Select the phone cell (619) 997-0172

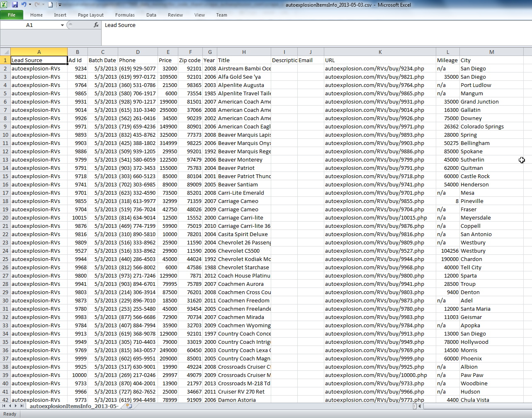[138, 77]
